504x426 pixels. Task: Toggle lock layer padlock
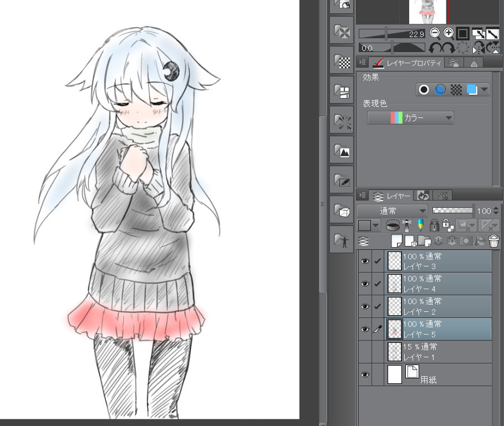coord(434,225)
